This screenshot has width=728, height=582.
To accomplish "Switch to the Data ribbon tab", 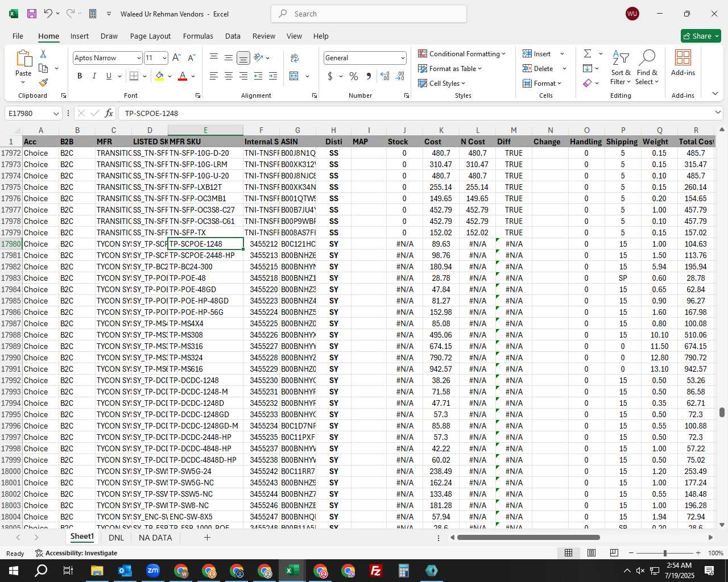I will (x=233, y=36).
